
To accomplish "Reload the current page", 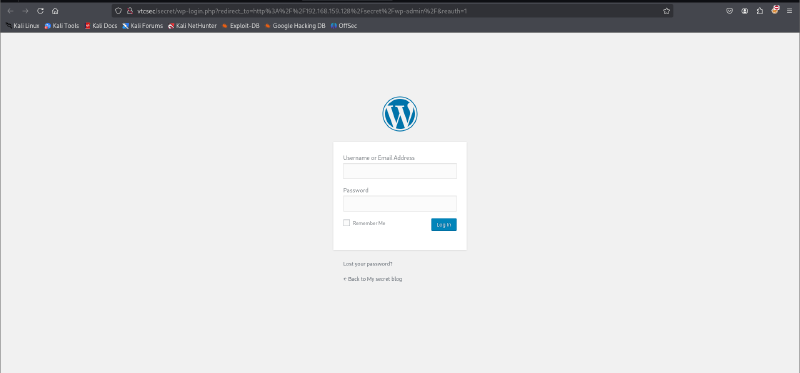I will (x=40, y=11).
